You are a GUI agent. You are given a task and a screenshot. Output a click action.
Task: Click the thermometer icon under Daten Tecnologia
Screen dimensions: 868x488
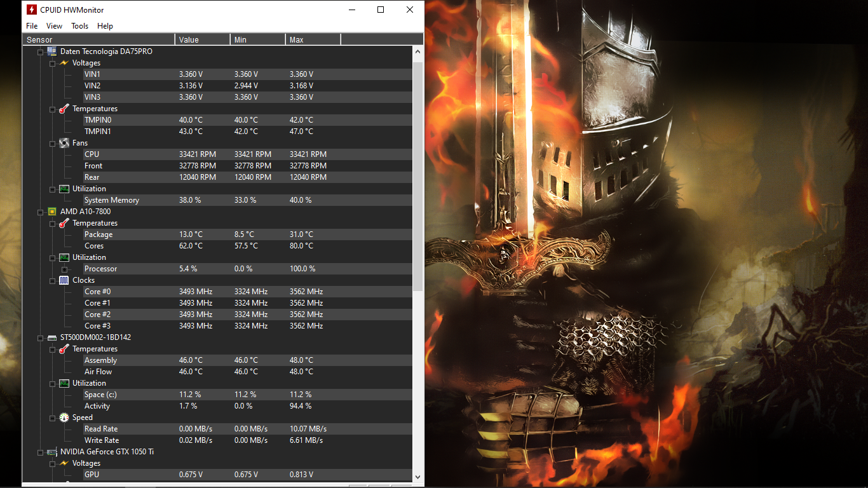64,109
